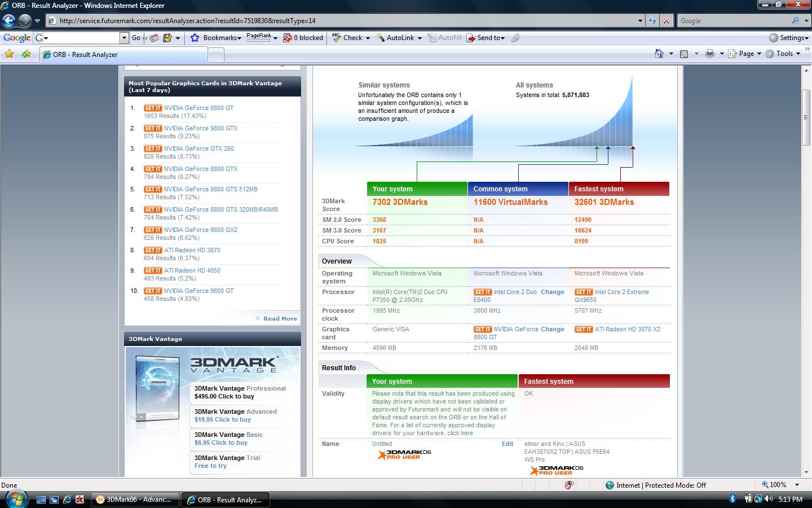The width and height of the screenshot is (812, 508).
Task: Click the Edit link beside Name
Action: click(x=507, y=444)
